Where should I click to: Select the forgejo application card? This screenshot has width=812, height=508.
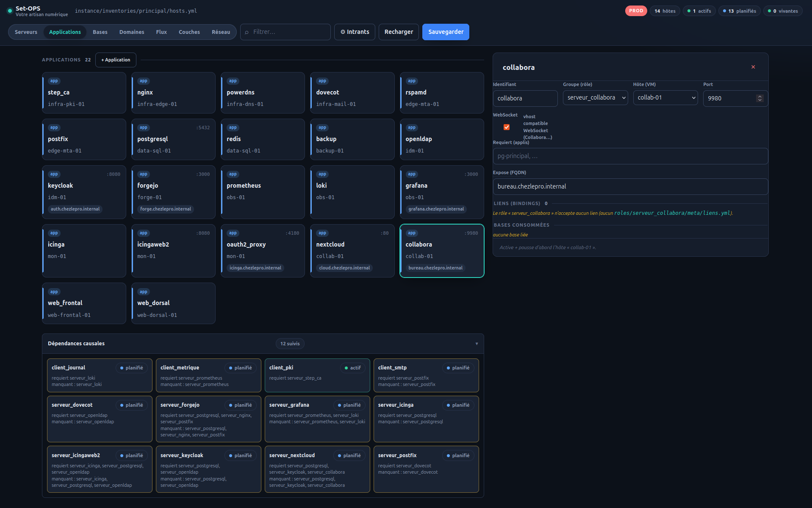[173, 192]
